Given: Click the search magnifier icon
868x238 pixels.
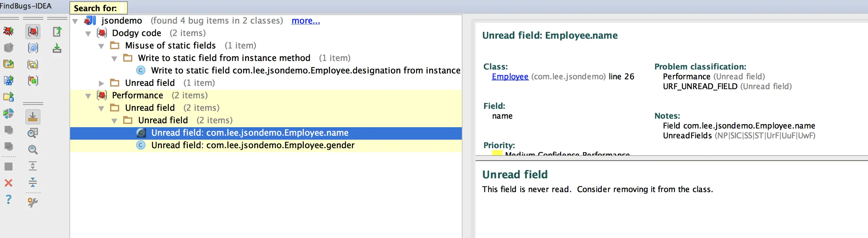Looking at the screenshot, I should (x=33, y=150).
